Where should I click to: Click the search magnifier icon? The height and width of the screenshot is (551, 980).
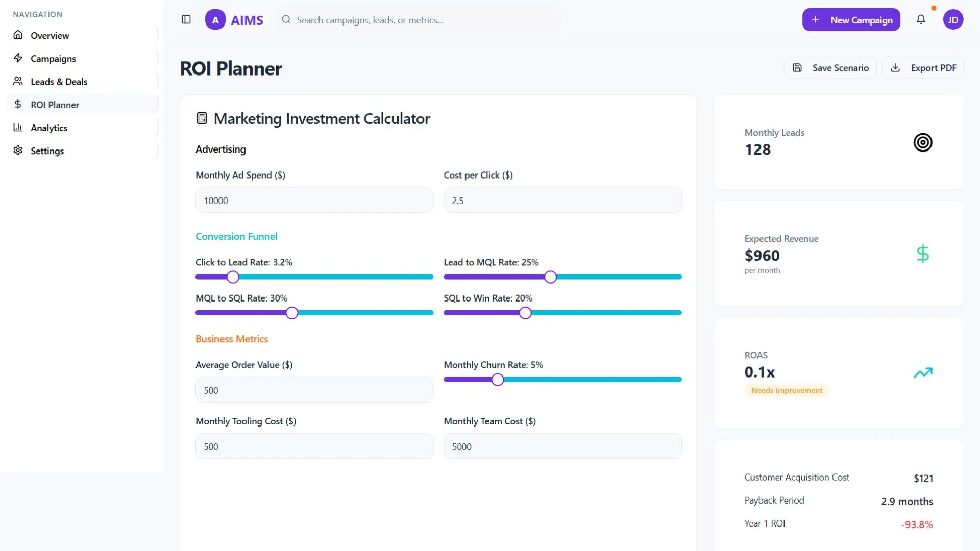(x=286, y=19)
